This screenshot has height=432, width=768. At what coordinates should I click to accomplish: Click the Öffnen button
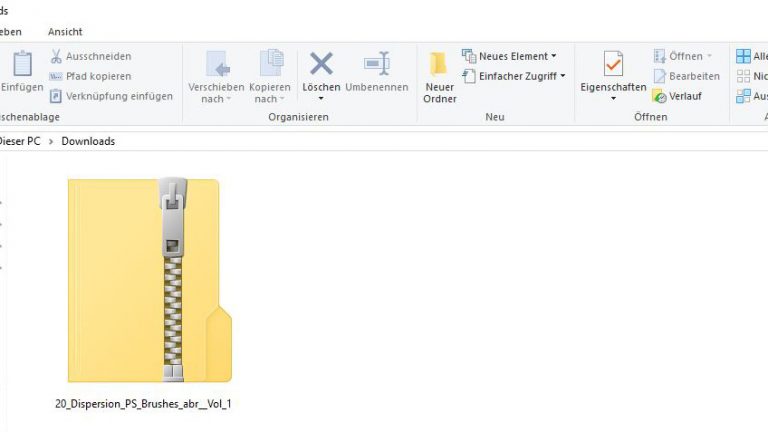coord(684,56)
